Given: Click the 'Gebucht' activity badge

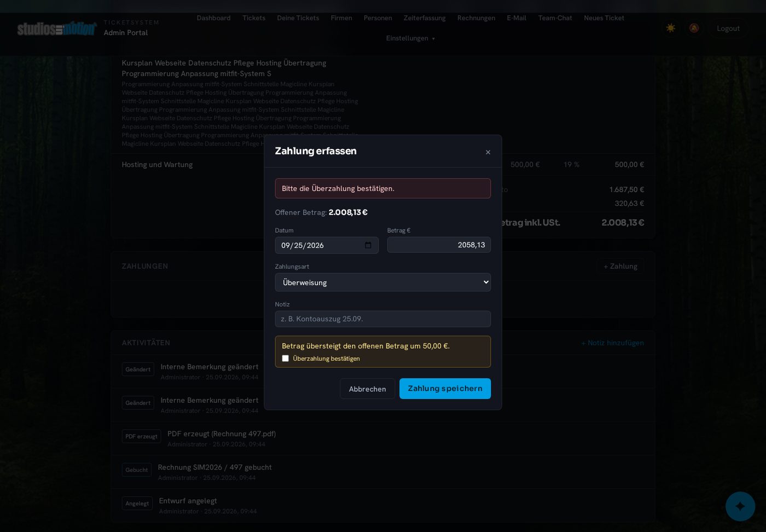Looking at the screenshot, I should coord(137,470).
